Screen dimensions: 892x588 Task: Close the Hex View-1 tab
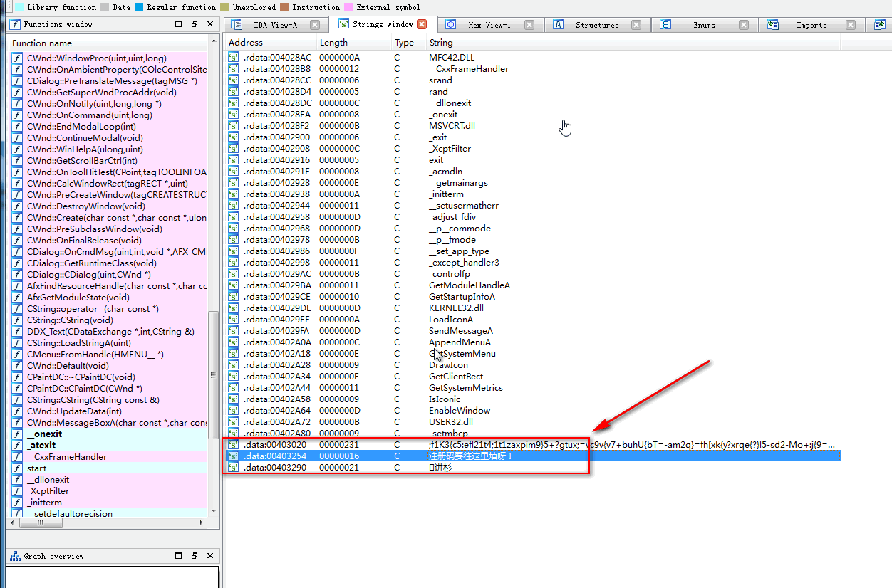coord(529,25)
